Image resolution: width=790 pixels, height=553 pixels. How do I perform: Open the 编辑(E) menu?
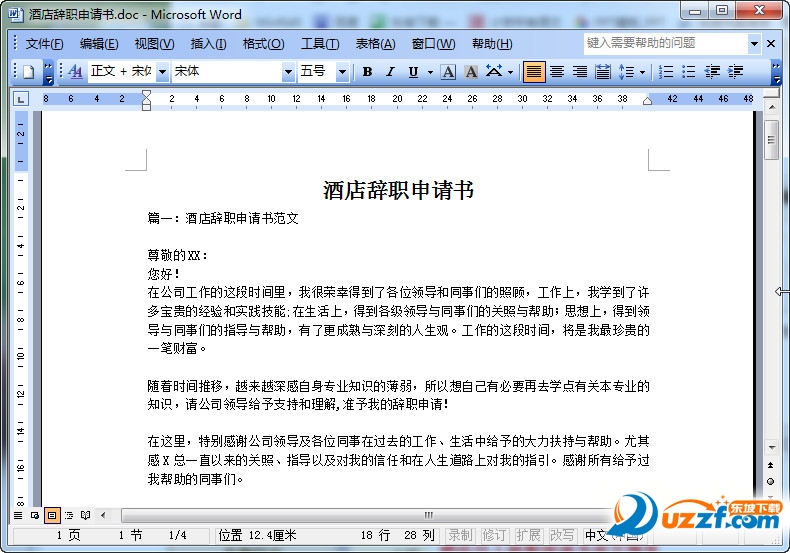(99, 44)
